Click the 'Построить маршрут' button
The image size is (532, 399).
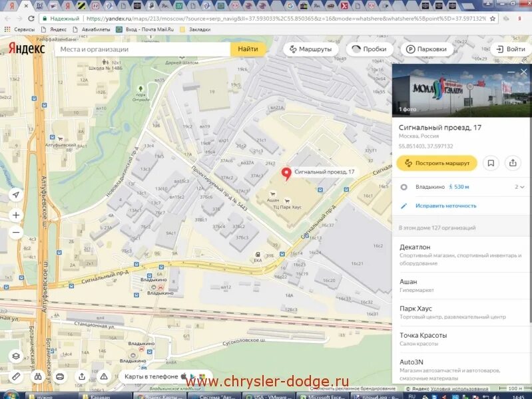[437, 163]
